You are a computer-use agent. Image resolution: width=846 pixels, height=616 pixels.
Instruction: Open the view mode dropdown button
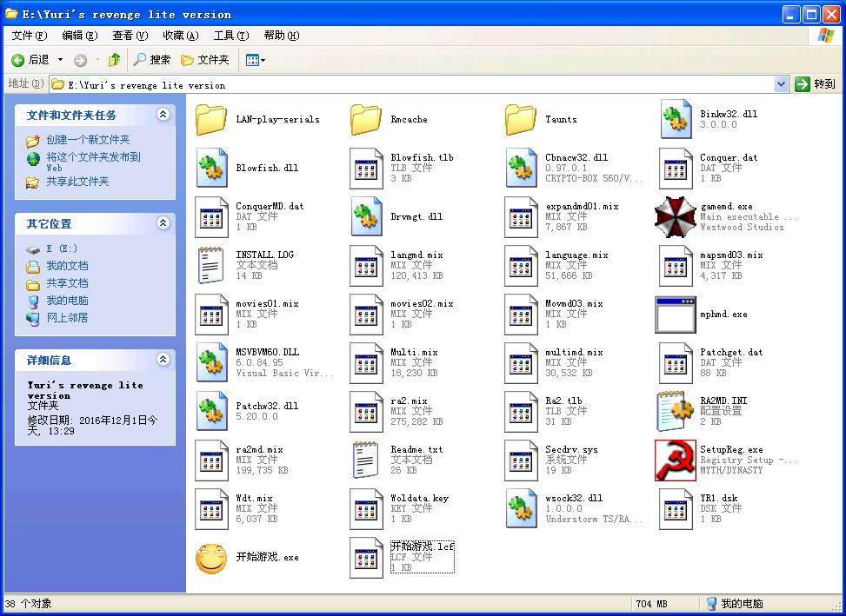point(256,60)
